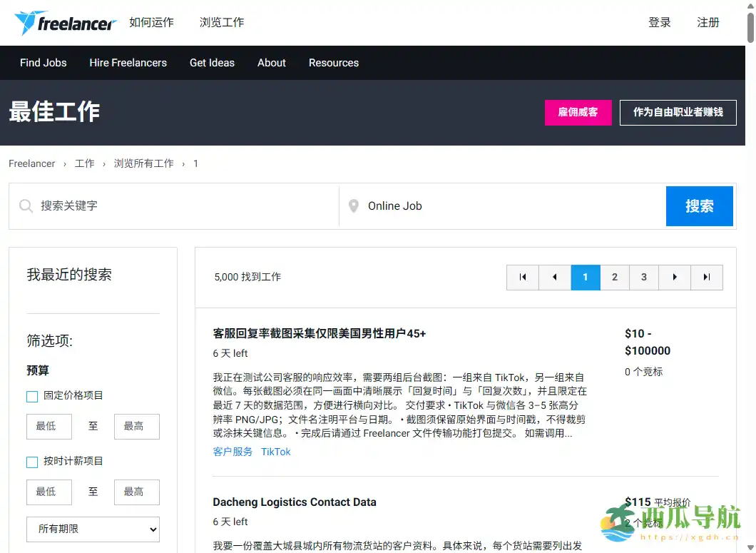Click the location pin icon beside Online Job

tap(354, 206)
